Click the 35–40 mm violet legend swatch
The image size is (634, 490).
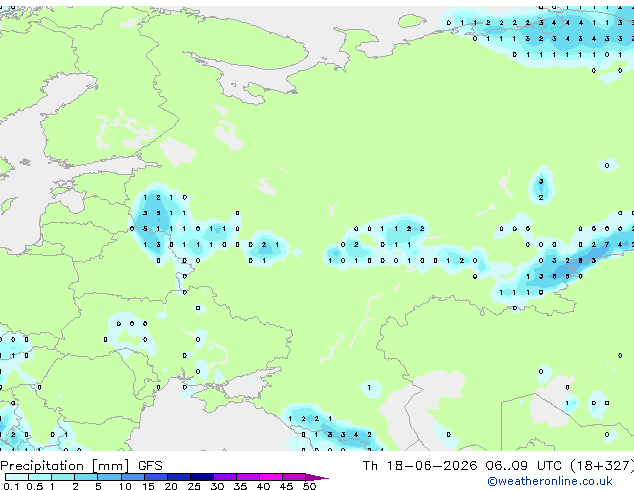click(247, 477)
